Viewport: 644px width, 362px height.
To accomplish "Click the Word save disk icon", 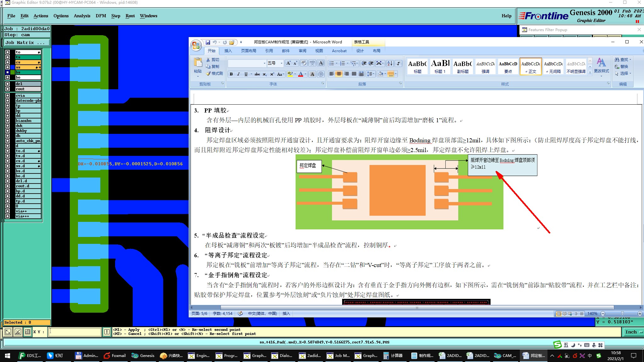I will point(208,42).
